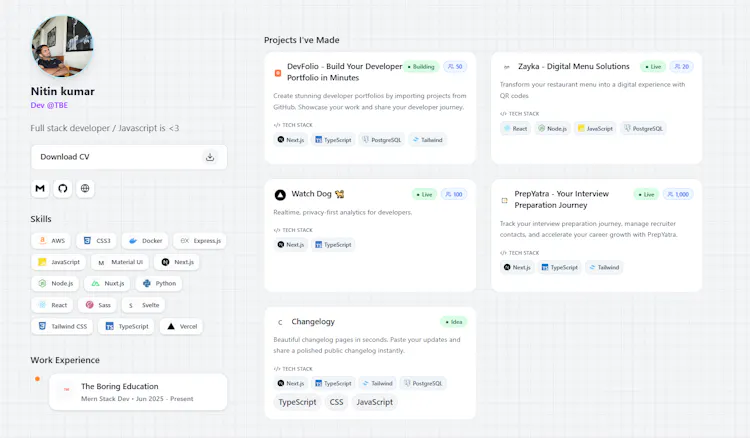Select the Nuxt.js skill chip
750x438 pixels.
[108, 284]
